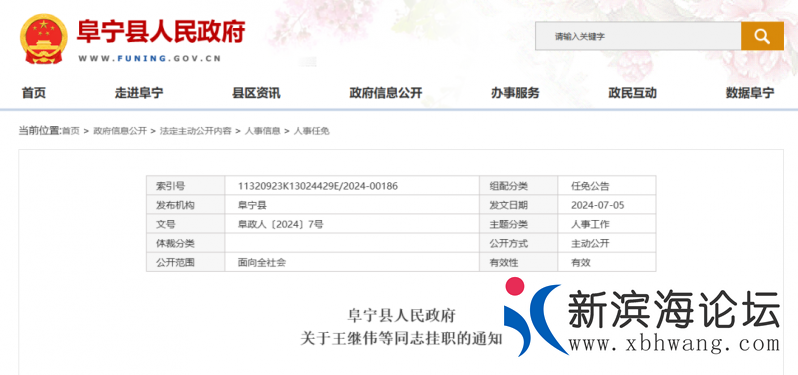Open the 政府信息公开 navigation item

coord(386,93)
